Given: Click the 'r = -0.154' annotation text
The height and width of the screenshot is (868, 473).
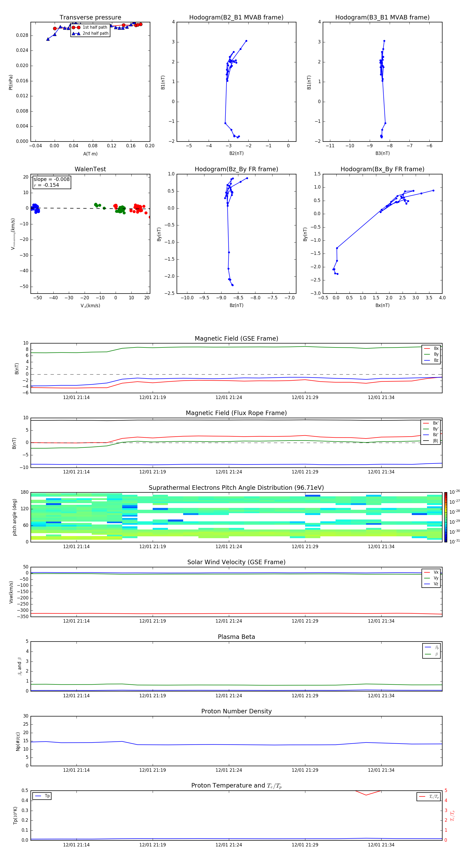Looking at the screenshot, I should (x=47, y=185).
